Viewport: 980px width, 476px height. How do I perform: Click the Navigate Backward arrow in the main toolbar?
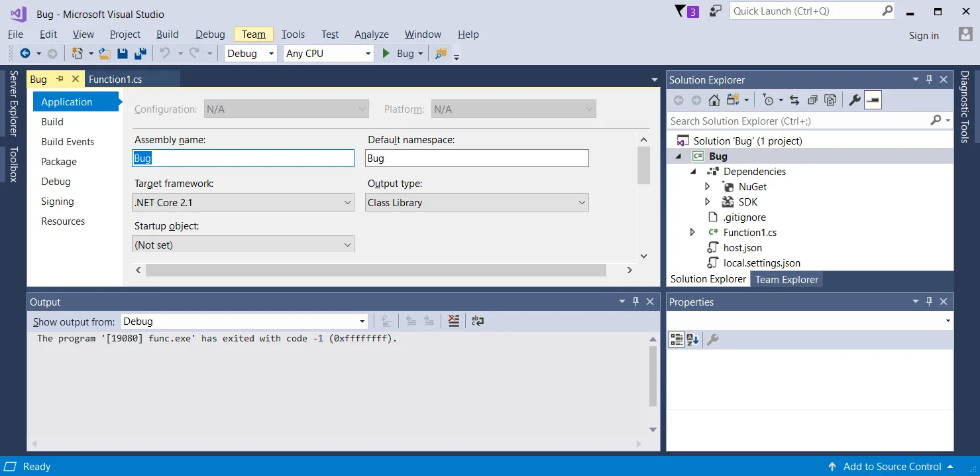coord(25,54)
